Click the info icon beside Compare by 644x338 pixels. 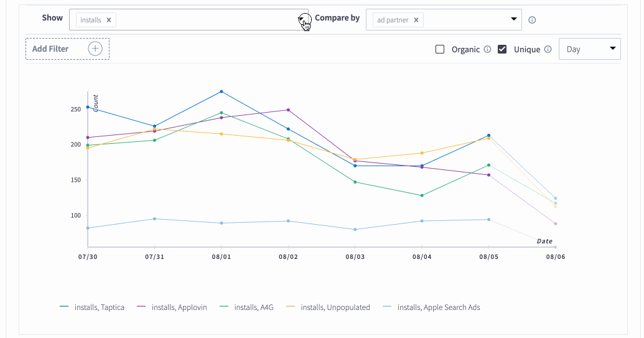tap(532, 20)
